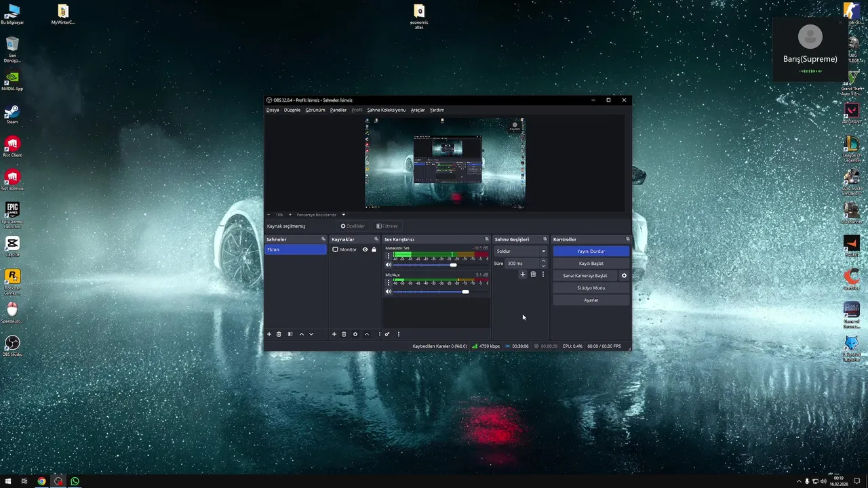Add a scene transition with plus icon
The height and width of the screenshot is (488, 868).
[x=523, y=274]
